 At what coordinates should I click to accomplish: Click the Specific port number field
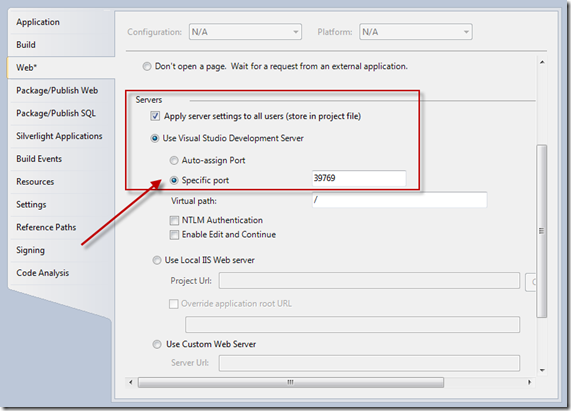(x=359, y=178)
